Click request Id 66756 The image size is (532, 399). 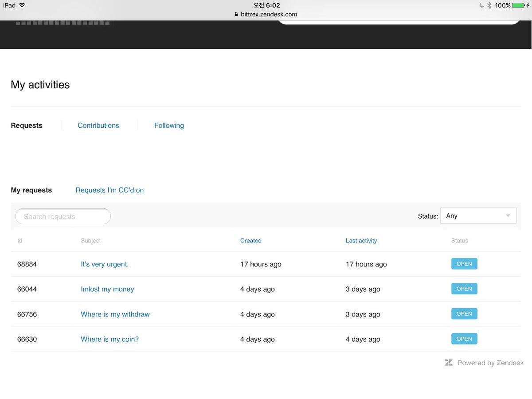click(27, 314)
